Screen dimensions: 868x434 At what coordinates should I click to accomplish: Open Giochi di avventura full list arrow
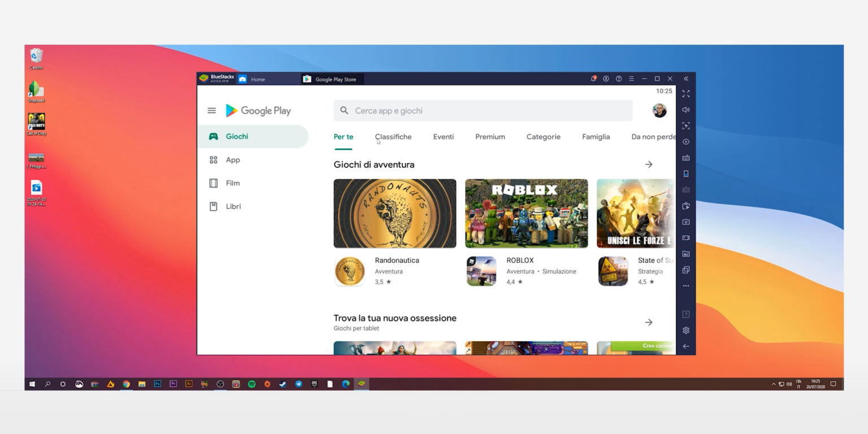[x=649, y=164]
